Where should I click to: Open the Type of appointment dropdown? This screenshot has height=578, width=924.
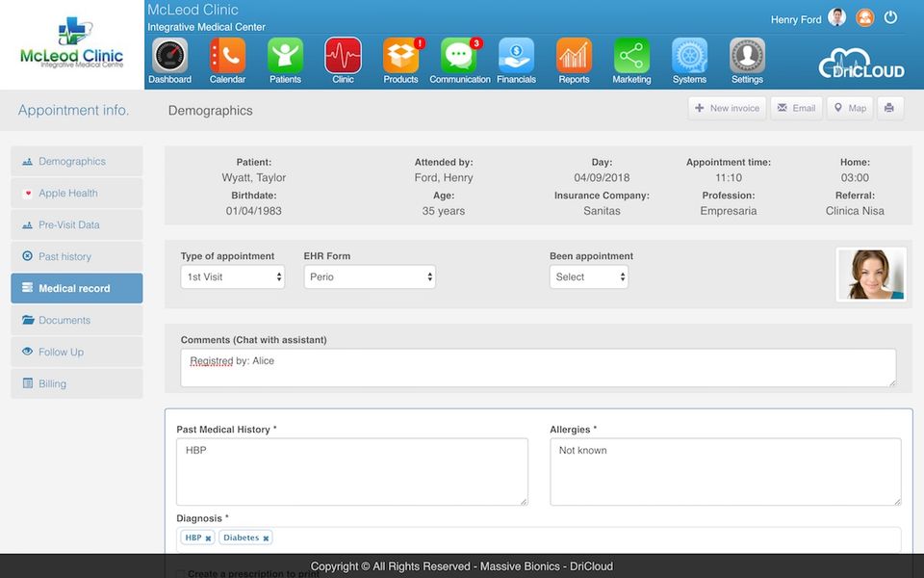[233, 276]
